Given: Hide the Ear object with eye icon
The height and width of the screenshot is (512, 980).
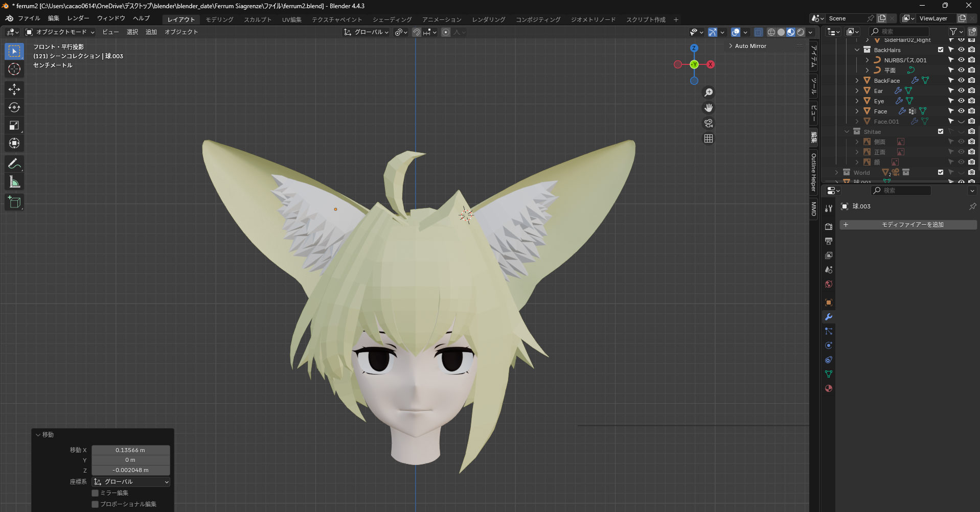Looking at the screenshot, I should [x=961, y=90].
